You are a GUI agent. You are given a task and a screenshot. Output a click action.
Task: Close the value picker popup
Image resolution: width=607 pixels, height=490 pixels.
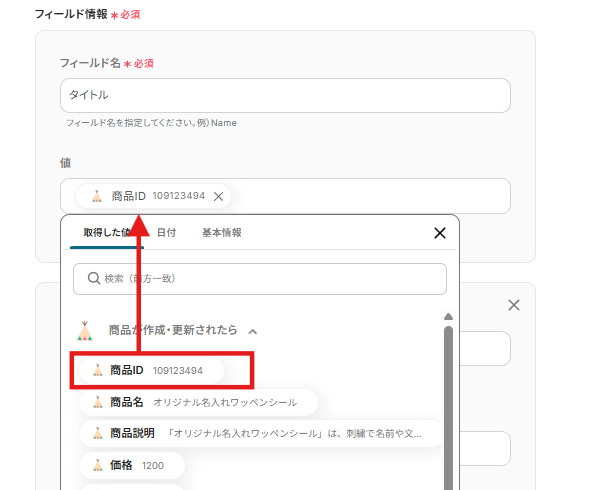coord(440,233)
